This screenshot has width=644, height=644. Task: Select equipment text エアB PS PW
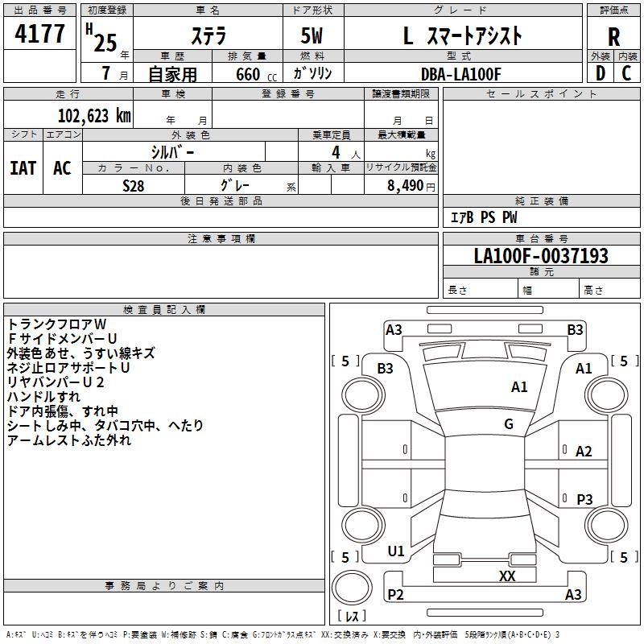(484, 217)
